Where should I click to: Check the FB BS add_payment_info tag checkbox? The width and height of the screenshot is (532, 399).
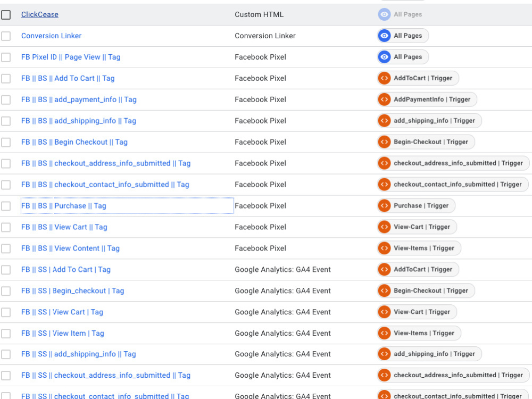point(6,100)
